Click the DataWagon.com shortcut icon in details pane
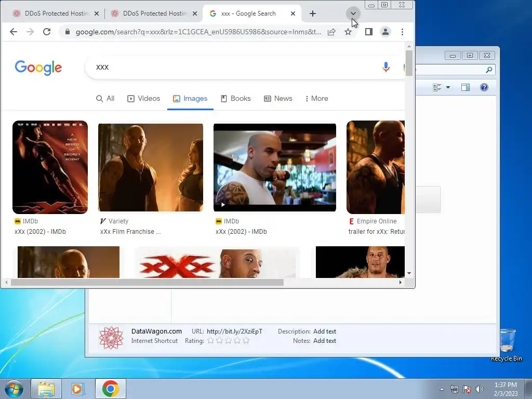 pos(111,338)
